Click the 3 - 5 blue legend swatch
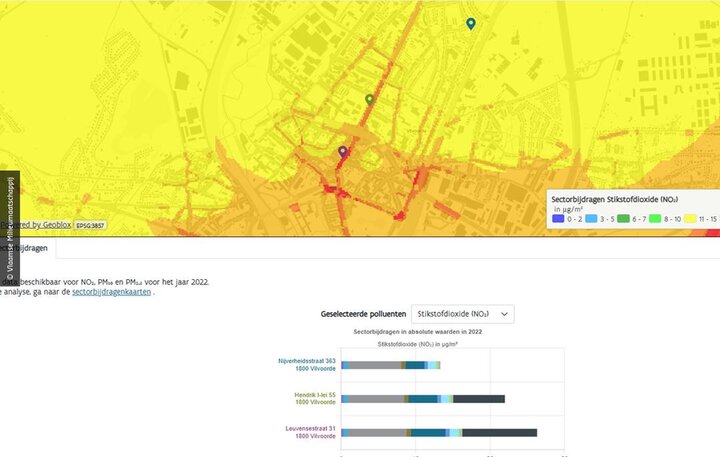The height and width of the screenshot is (457, 720). pyautogui.click(x=591, y=217)
